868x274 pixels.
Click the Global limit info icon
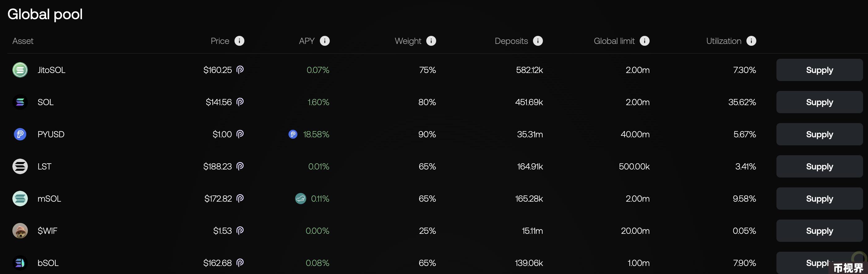(645, 41)
